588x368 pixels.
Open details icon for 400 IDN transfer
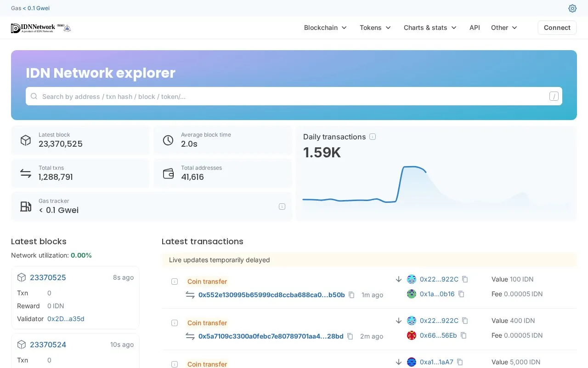point(175,323)
